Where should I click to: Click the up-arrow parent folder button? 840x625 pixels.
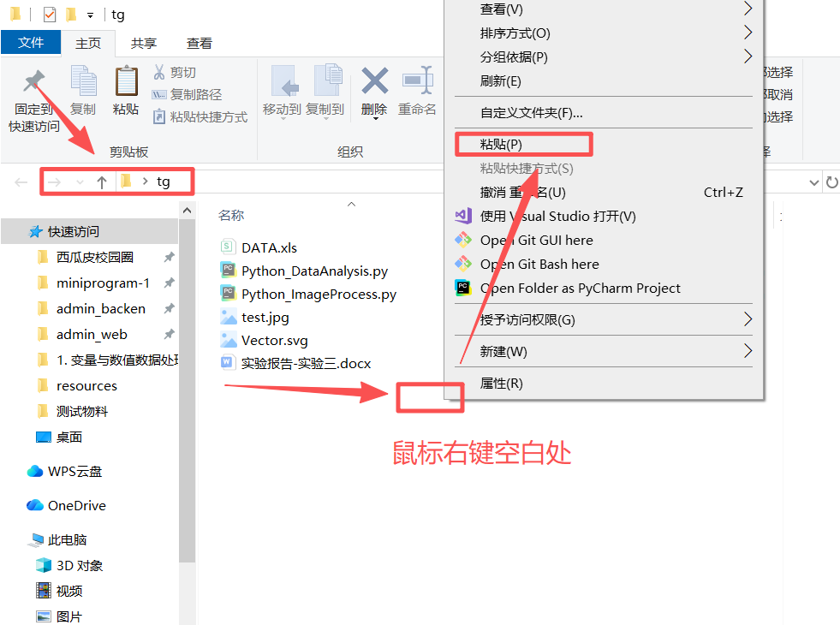tap(102, 182)
